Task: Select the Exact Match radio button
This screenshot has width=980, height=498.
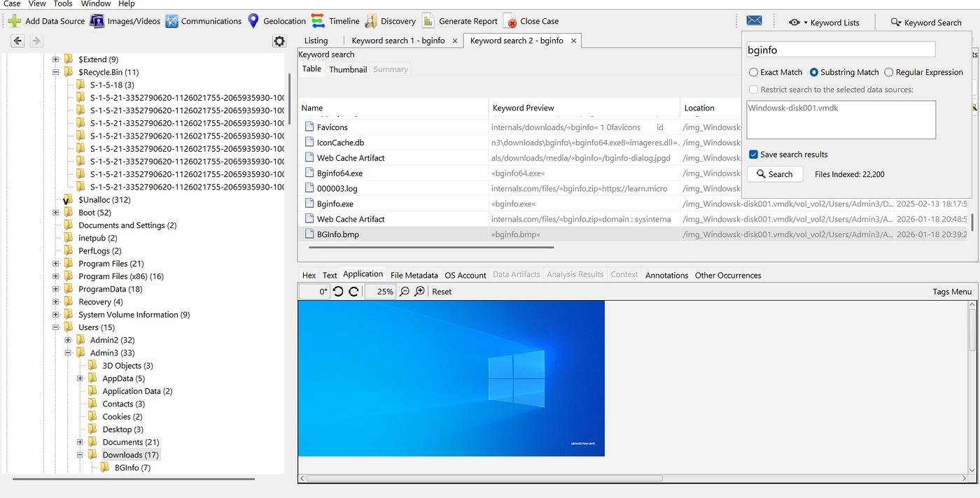Action: 753,72
